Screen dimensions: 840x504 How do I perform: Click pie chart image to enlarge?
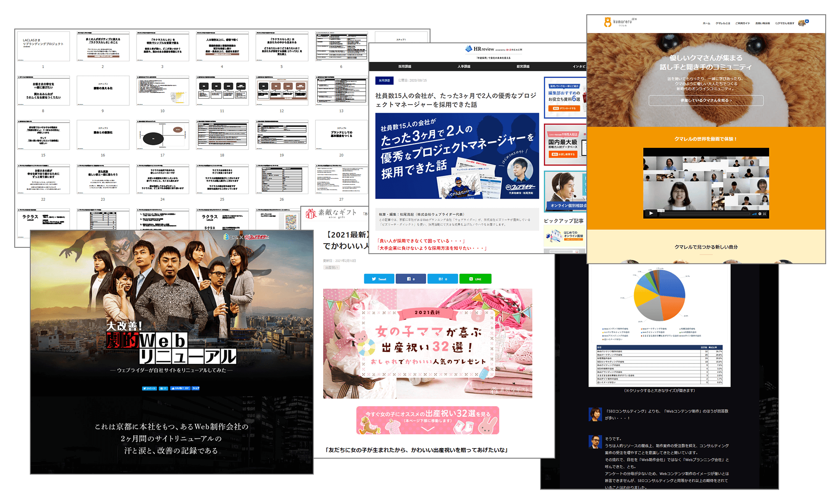tap(659, 325)
